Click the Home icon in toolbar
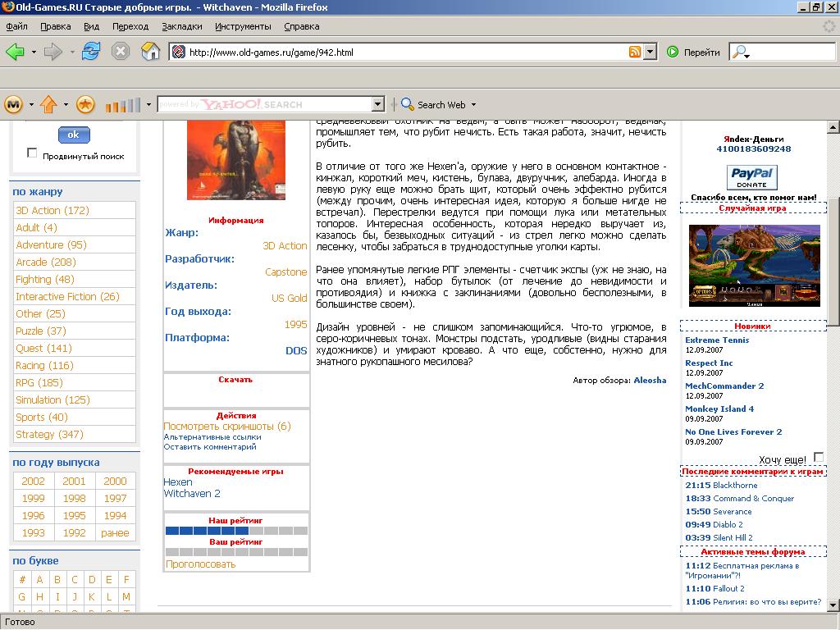 pos(151,52)
